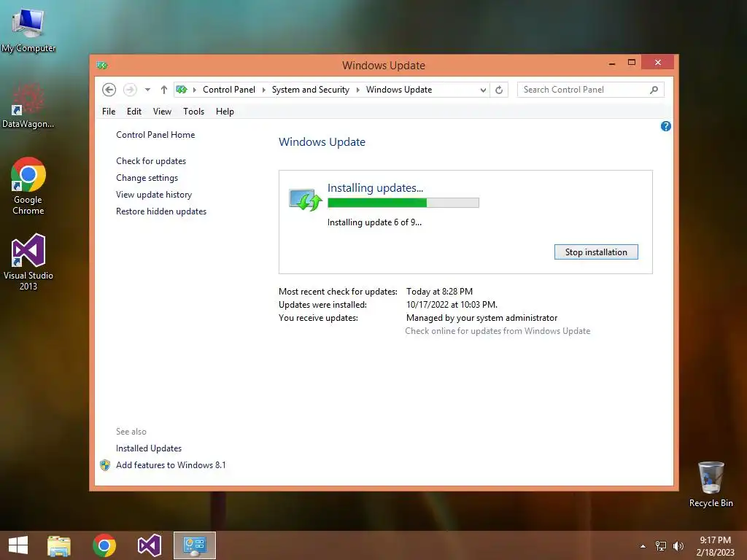This screenshot has height=560, width=747.
Task: Open the DataWagon desktop shortcut
Action: pyautogui.click(x=28, y=106)
